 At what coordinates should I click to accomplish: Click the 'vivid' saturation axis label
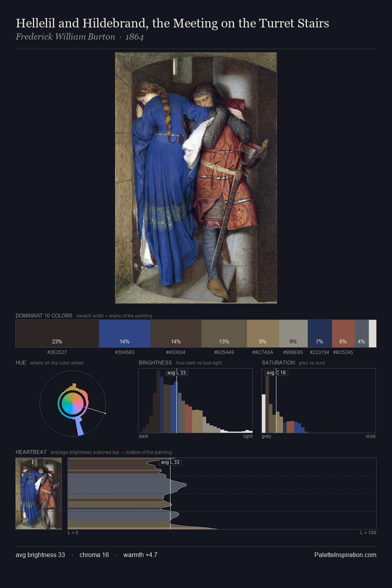tap(370, 436)
